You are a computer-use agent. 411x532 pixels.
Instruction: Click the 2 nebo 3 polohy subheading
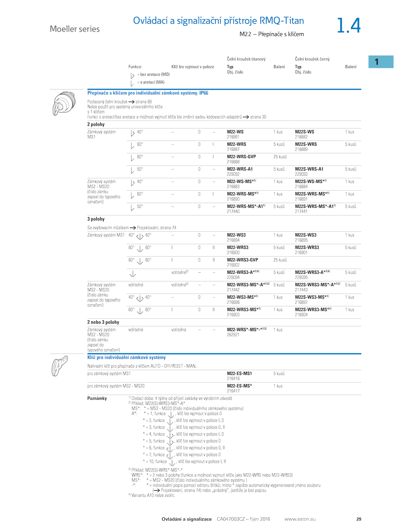pyautogui.click(x=103, y=322)
